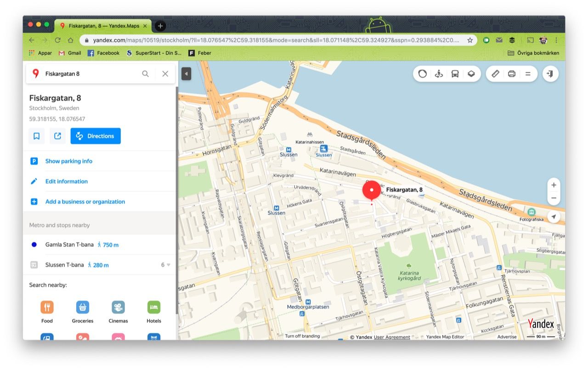This screenshot has height=370, width=588.
Task: Click the Chrome profile avatar
Action: [543, 40]
